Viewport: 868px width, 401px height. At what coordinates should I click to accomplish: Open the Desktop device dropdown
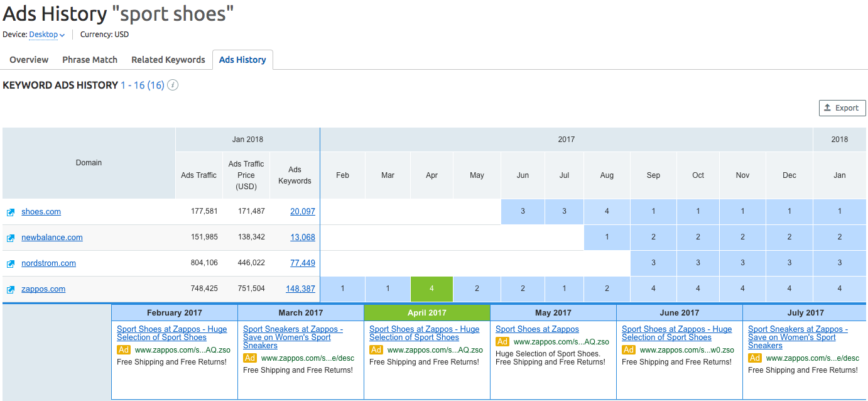(47, 35)
